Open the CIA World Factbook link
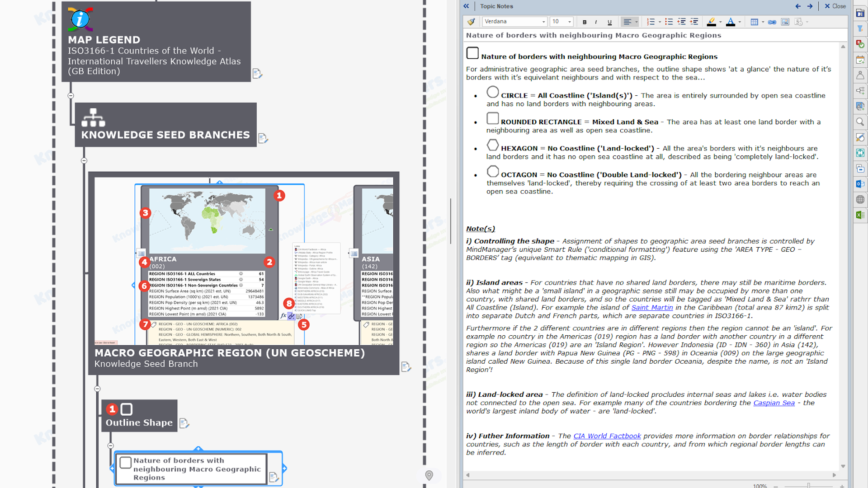 pos(607,436)
